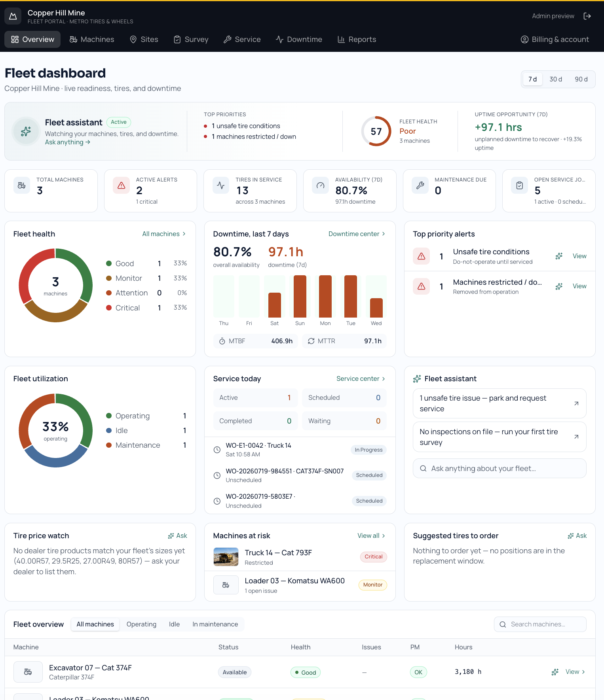Image resolution: width=604 pixels, height=700 pixels.
Task: Open the Survey tab
Action: click(191, 40)
